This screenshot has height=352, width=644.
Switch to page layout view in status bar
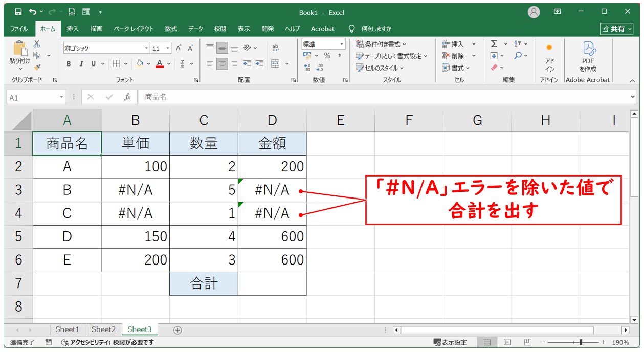point(507,342)
